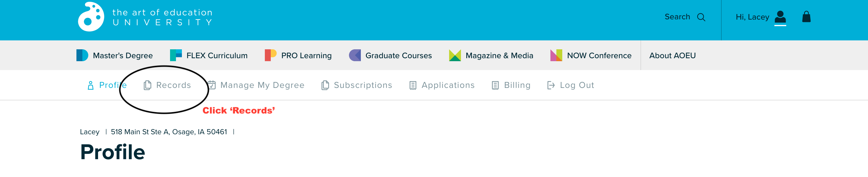Click the NOW Conference icon
This screenshot has height=177, width=868.
point(556,56)
